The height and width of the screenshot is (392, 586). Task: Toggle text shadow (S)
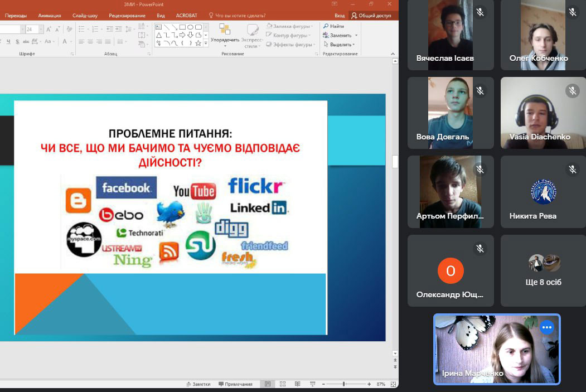[17, 41]
